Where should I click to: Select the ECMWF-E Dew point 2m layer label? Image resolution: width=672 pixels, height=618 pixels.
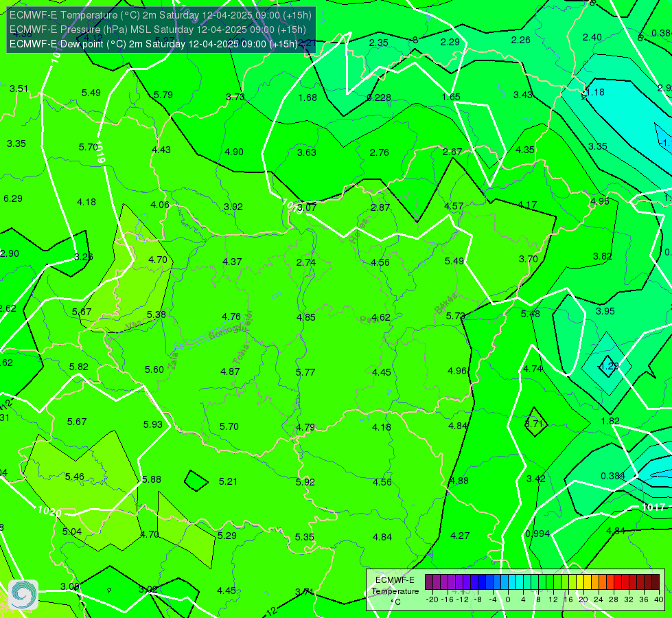(154, 44)
